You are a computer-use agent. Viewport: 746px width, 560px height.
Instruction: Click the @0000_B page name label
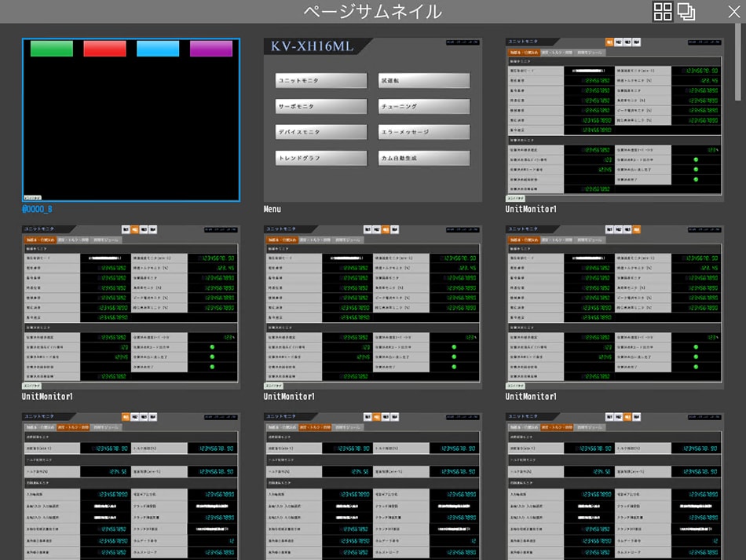pos(37,210)
